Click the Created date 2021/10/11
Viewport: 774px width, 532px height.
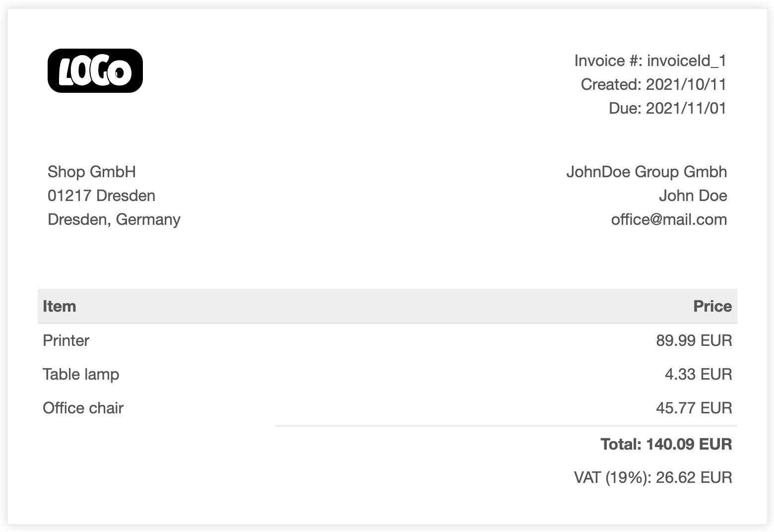686,84
